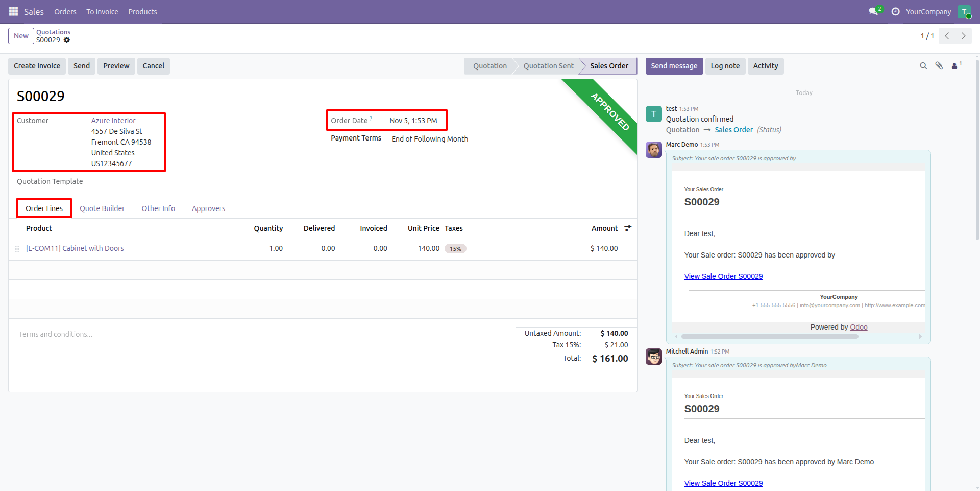
Task: Click the gear icon beside S00029 breadcrumb
Action: pos(67,40)
